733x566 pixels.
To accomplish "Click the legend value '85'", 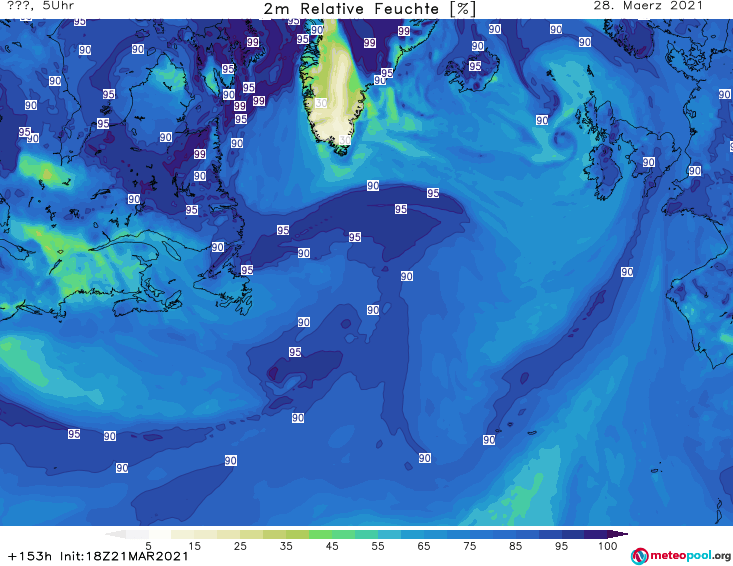I will tap(516, 546).
